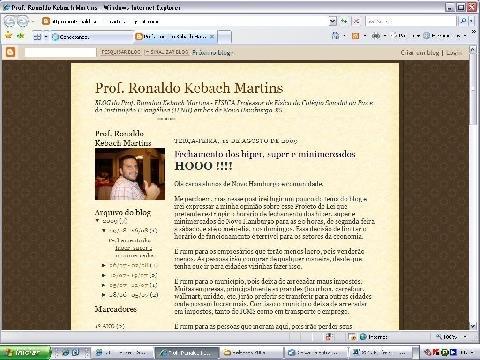Click the Internet zone globe in the status bar
Viewport: 480px width, 360px height.
click(x=363, y=337)
